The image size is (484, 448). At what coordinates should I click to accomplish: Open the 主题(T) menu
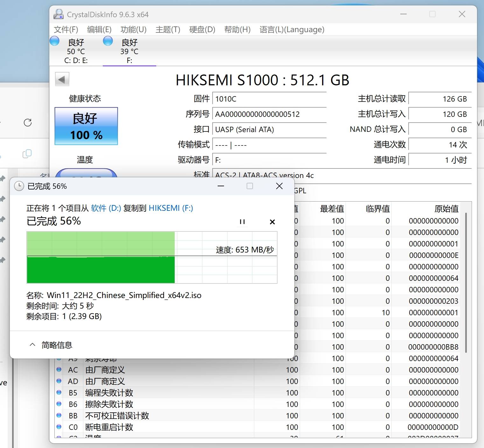(168, 30)
